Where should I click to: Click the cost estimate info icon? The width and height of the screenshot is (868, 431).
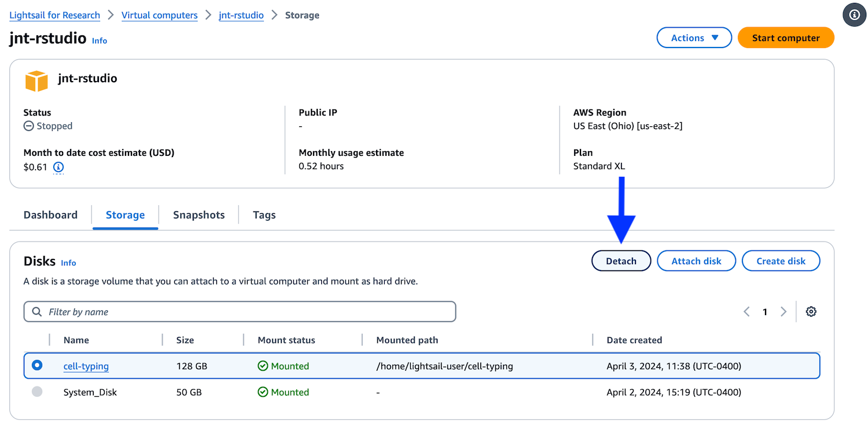point(58,167)
